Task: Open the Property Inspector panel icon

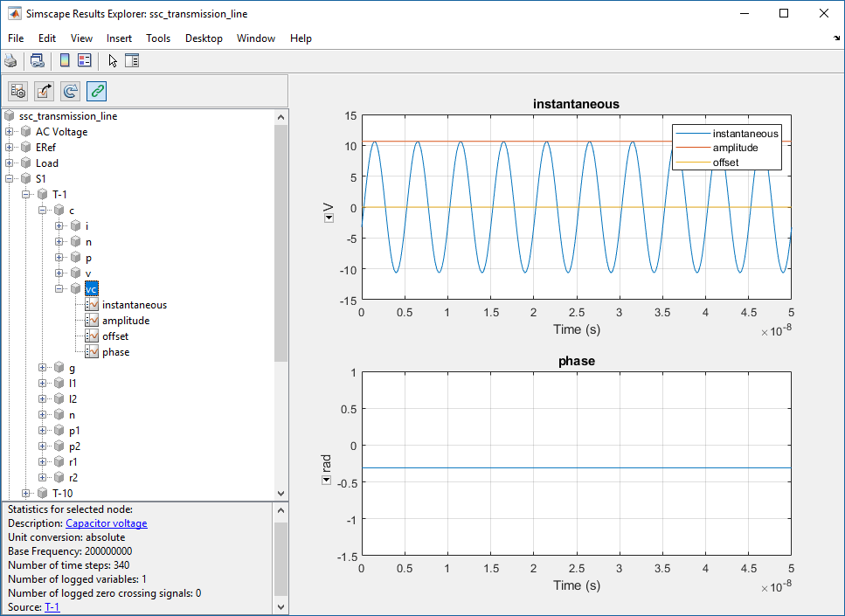Action: [x=132, y=60]
